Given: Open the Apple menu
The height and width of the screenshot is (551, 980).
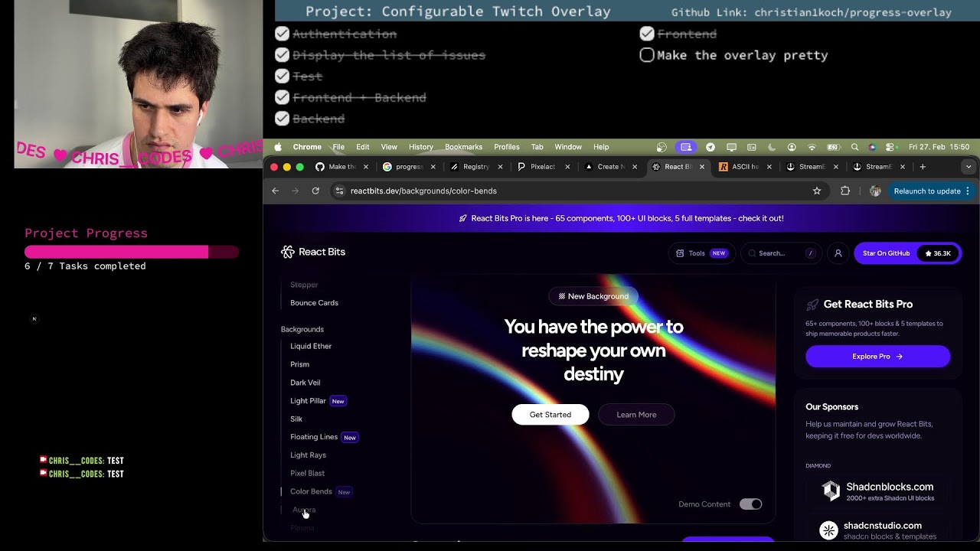Looking at the screenshot, I should tap(278, 147).
